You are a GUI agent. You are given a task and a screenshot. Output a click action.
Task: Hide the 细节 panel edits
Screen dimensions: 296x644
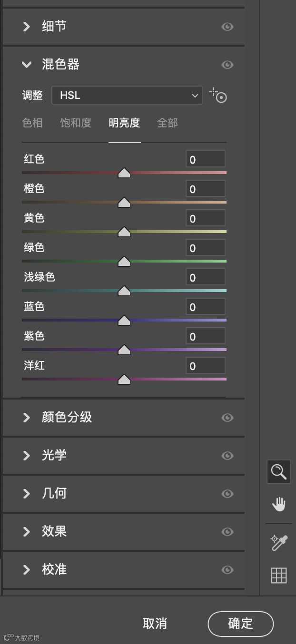click(227, 27)
